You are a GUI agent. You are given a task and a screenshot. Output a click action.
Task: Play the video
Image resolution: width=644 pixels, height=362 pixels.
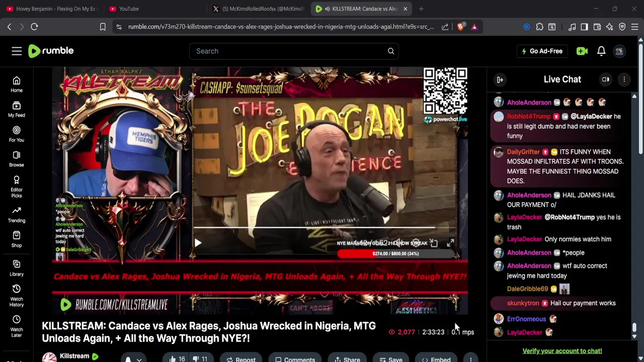pyautogui.click(x=198, y=243)
